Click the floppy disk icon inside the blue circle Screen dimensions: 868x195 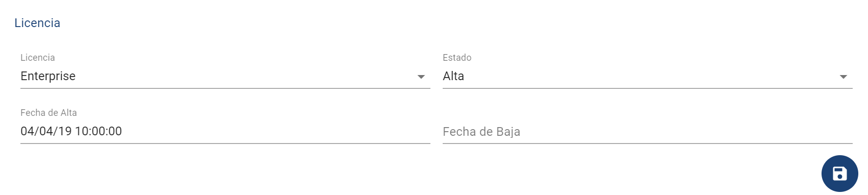(839, 174)
